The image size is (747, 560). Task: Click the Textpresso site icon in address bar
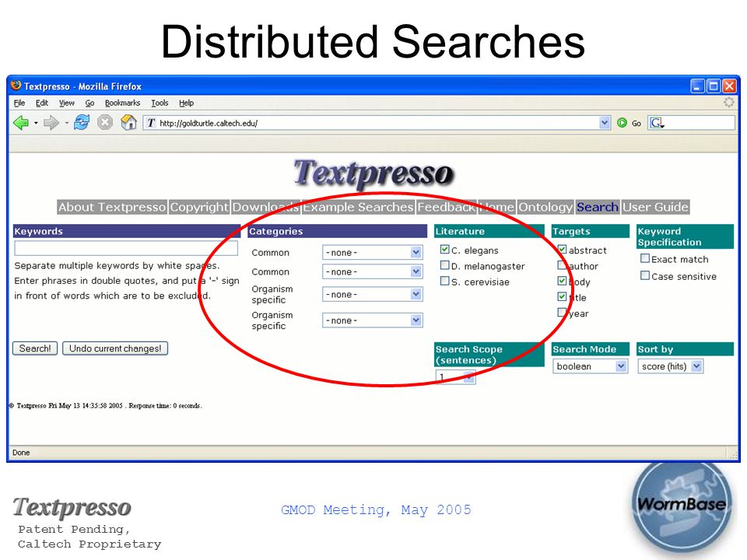point(151,123)
